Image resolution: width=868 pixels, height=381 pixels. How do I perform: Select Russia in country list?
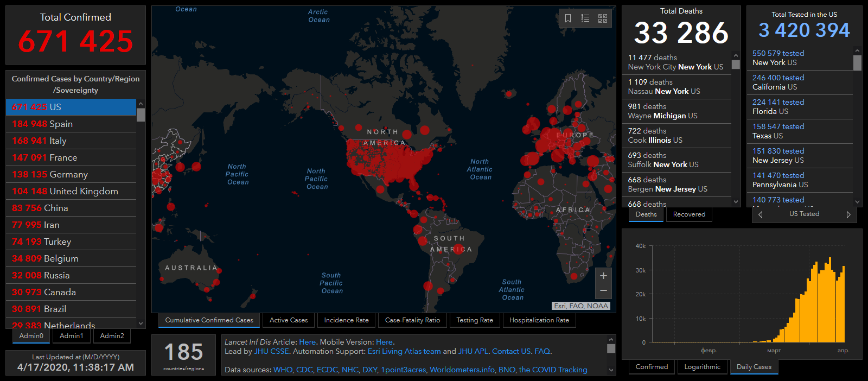tap(71, 275)
